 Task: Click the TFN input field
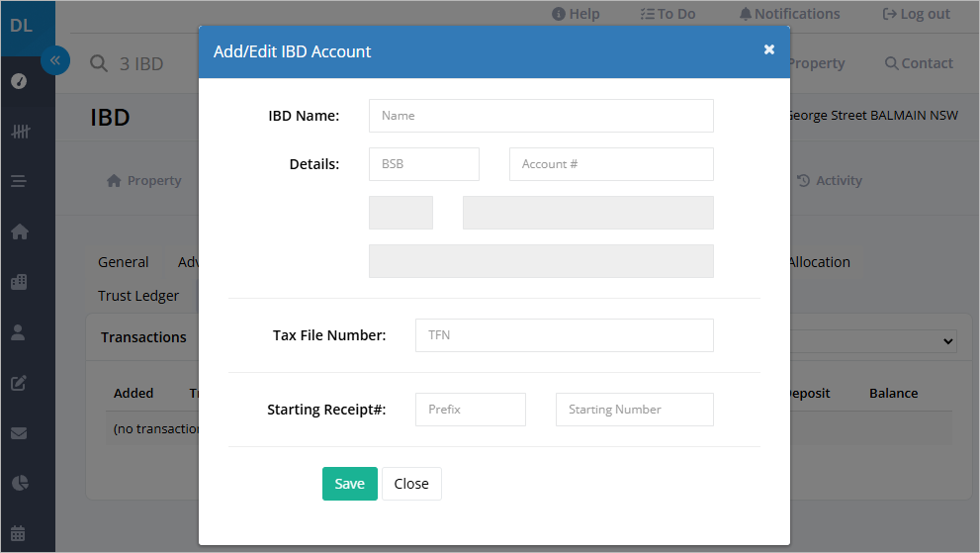click(x=565, y=335)
